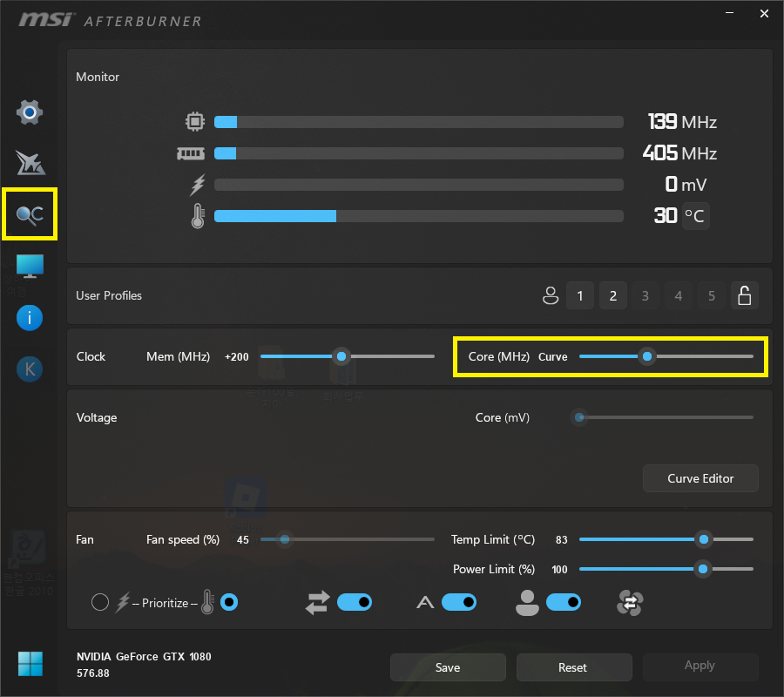Click the 139 MHz core clock reading
The height and width of the screenshot is (697, 784).
[x=682, y=121]
